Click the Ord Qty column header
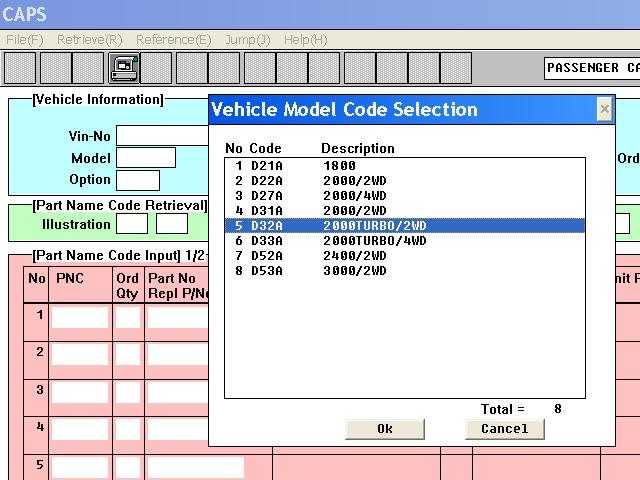640x480 pixels. coord(127,286)
